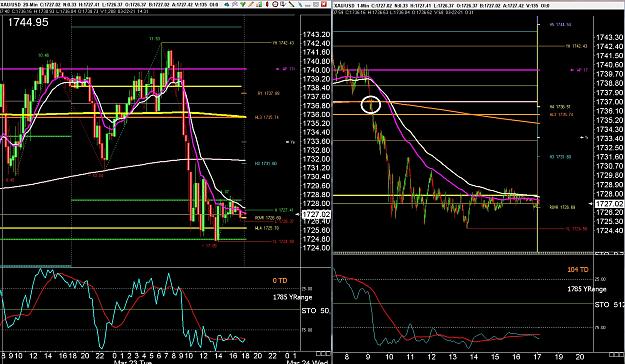Click the 1785 YRange label in right chart

point(587,289)
